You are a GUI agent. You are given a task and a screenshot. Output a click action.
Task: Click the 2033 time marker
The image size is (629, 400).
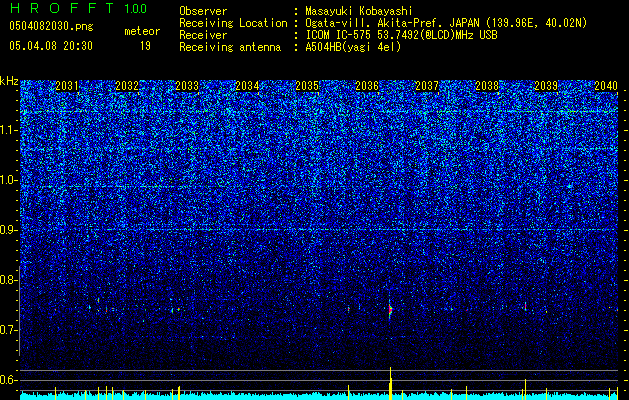pos(187,86)
